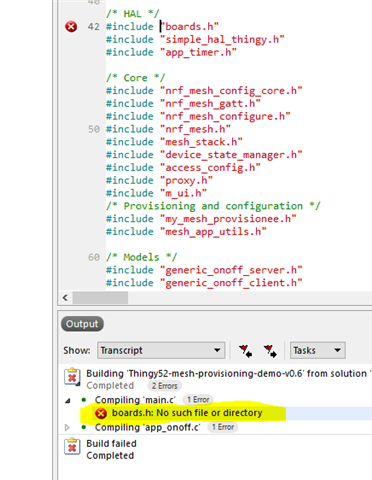Viewport: 372px width, 480px height.
Task: Open the Show Transcript dropdown
Action: pos(161,350)
